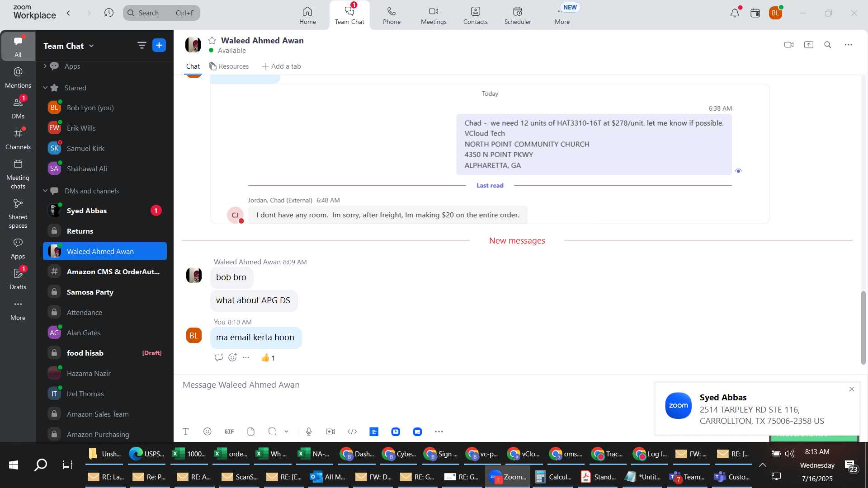Record a video message
This screenshot has width=868, height=488.
[x=330, y=432]
